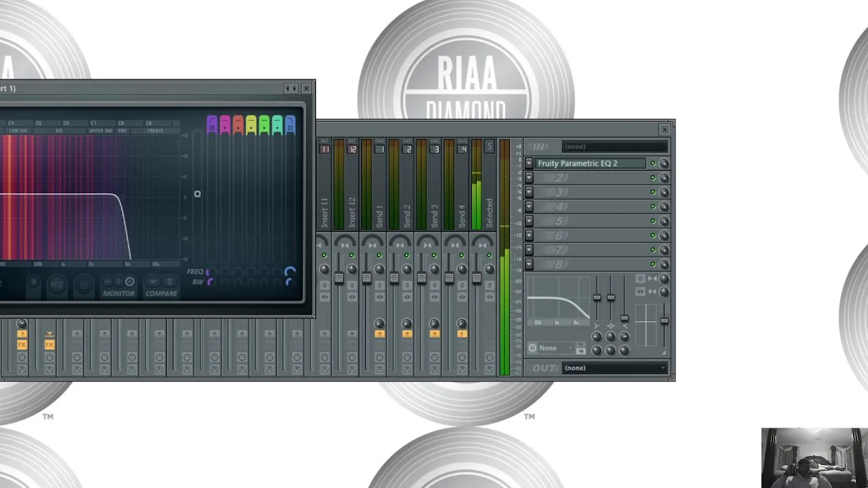Select the teal band 6 EQ token
The width and height of the screenshot is (868, 488).
click(x=277, y=125)
